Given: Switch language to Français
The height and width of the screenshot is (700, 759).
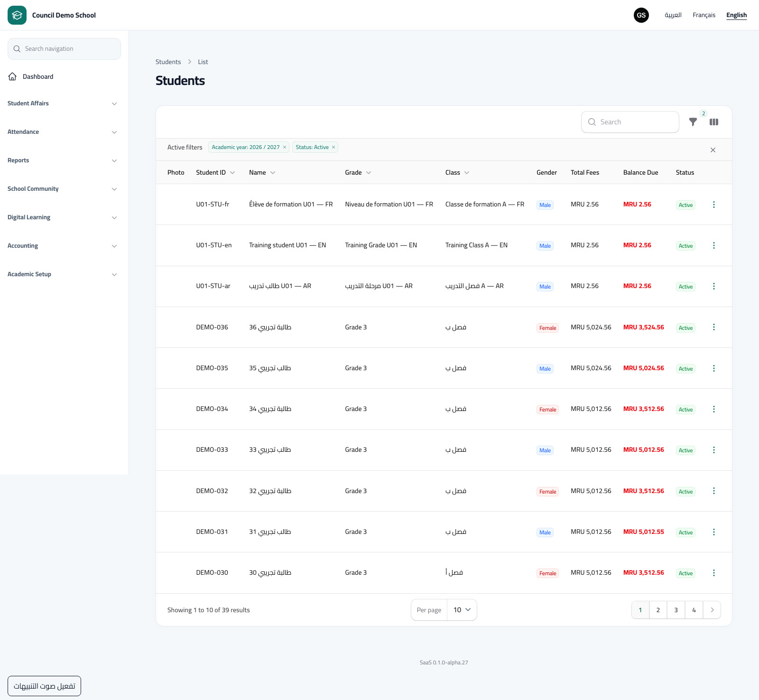Looking at the screenshot, I should pos(704,15).
